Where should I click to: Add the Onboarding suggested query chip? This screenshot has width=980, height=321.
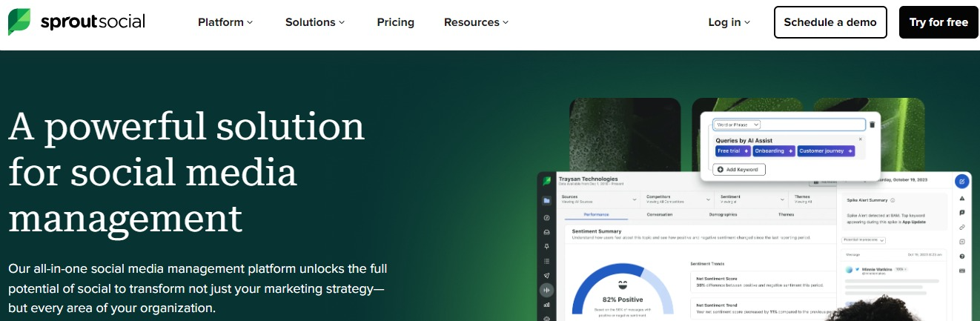(774, 150)
